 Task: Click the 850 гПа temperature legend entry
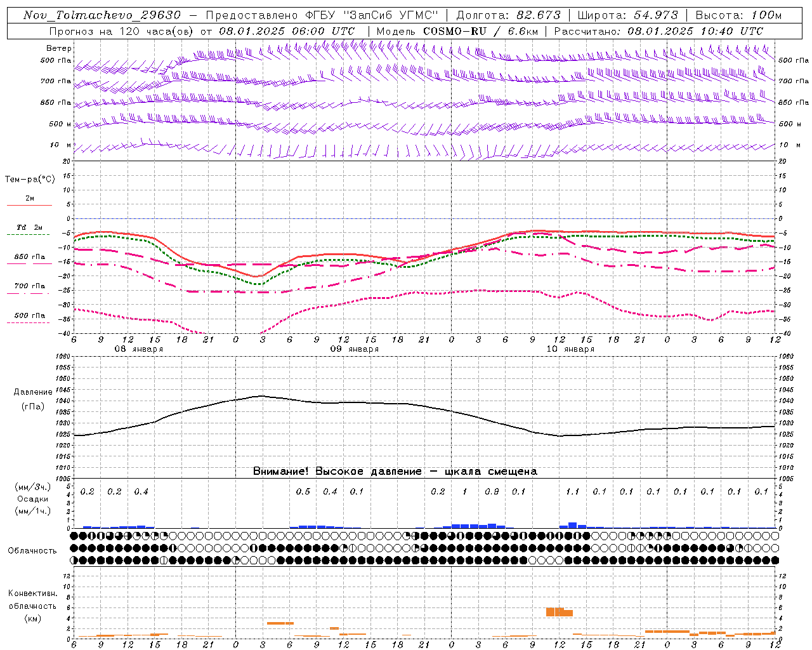(30, 257)
